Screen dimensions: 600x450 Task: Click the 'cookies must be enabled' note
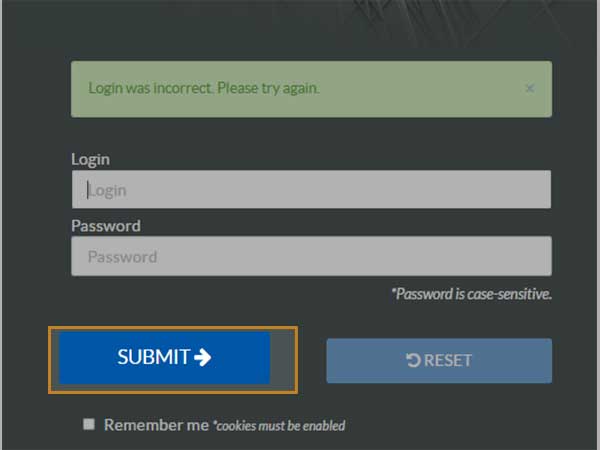tap(279, 426)
